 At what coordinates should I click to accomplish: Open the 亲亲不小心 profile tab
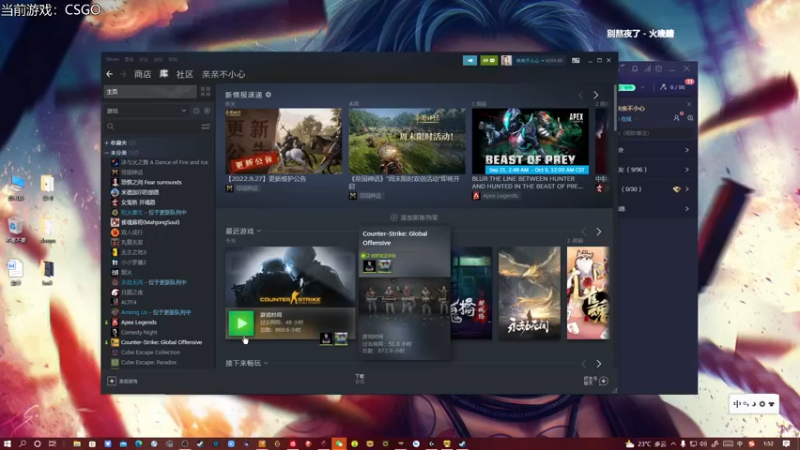[x=223, y=74]
